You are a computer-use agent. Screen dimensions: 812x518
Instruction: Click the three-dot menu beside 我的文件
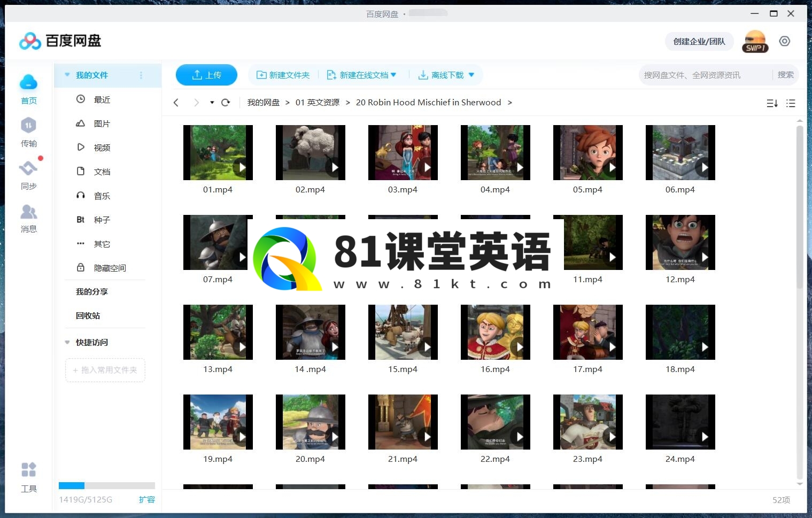click(141, 75)
